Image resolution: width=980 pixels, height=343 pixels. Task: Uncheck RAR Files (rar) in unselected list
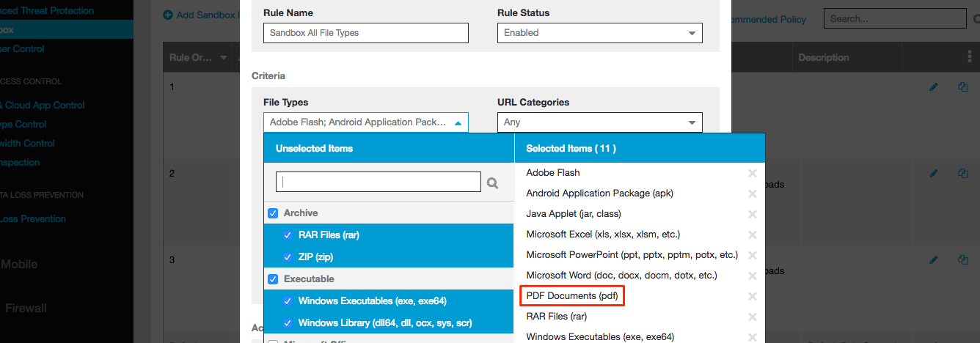[288, 235]
